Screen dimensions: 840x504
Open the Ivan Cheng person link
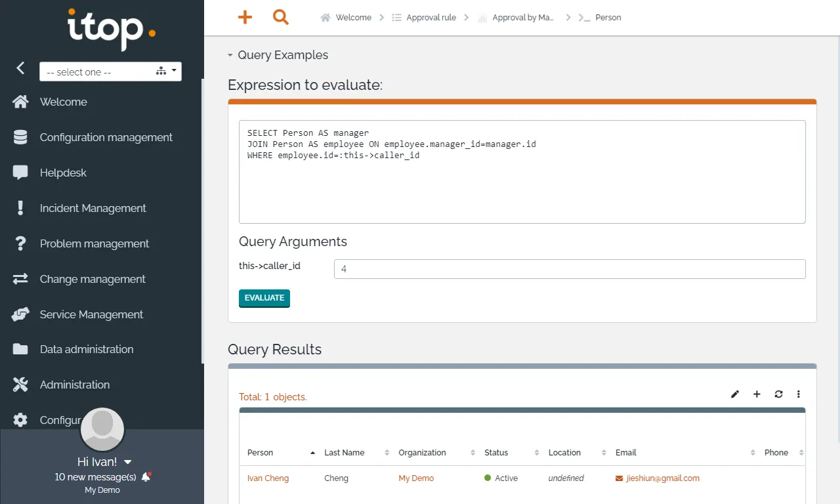[x=268, y=478]
